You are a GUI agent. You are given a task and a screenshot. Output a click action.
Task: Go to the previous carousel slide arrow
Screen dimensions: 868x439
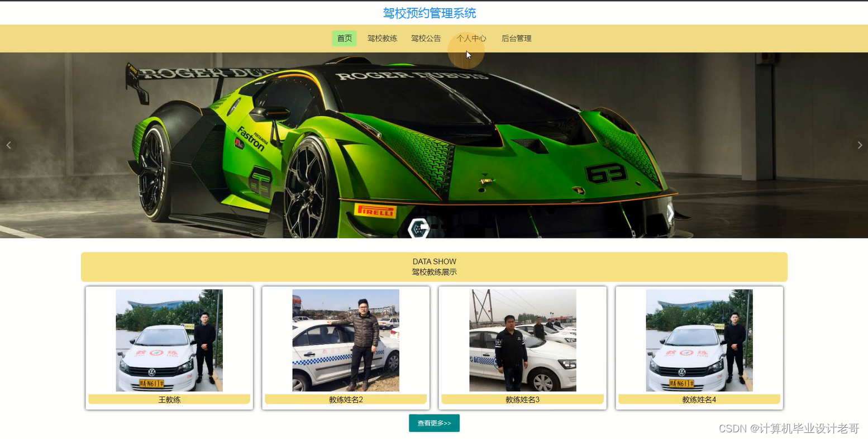click(8, 145)
